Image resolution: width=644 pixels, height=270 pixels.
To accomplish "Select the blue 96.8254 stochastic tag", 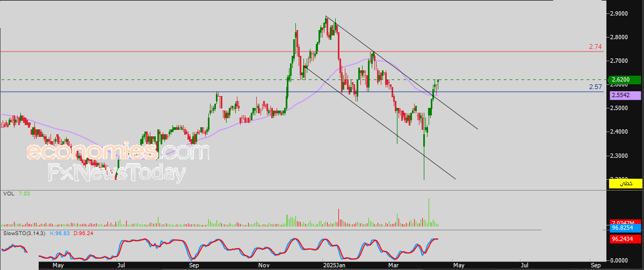I will [626, 228].
